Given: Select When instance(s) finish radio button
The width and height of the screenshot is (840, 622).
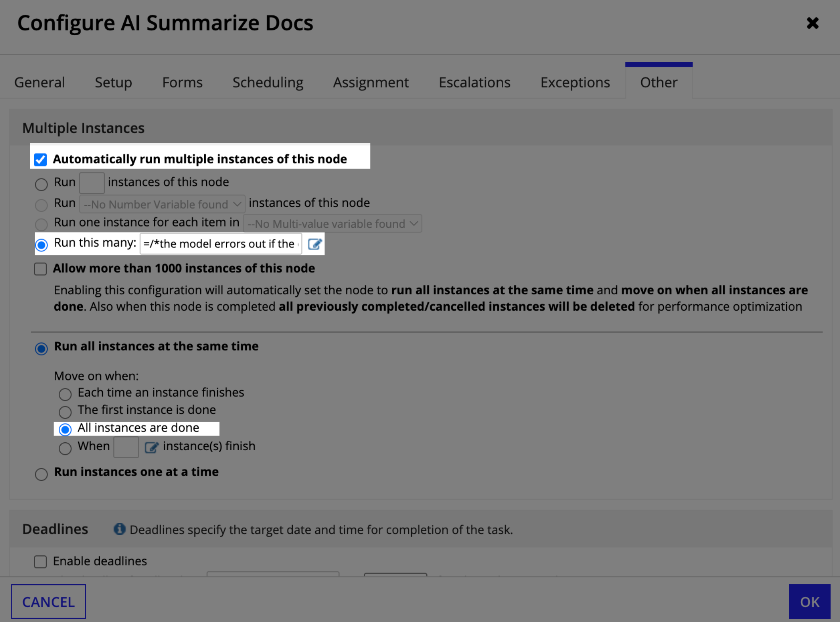Looking at the screenshot, I should click(x=65, y=448).
